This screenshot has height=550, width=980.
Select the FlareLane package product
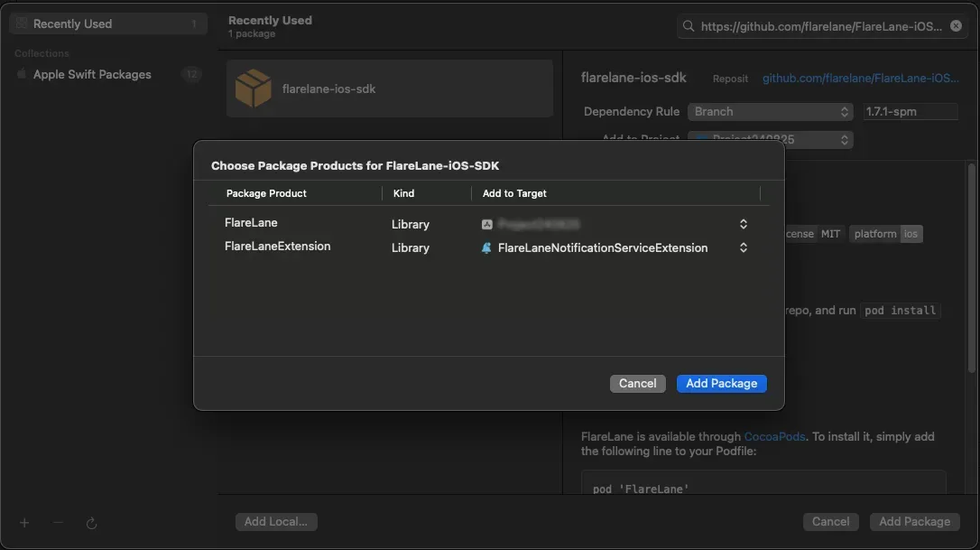pos(251,223)
